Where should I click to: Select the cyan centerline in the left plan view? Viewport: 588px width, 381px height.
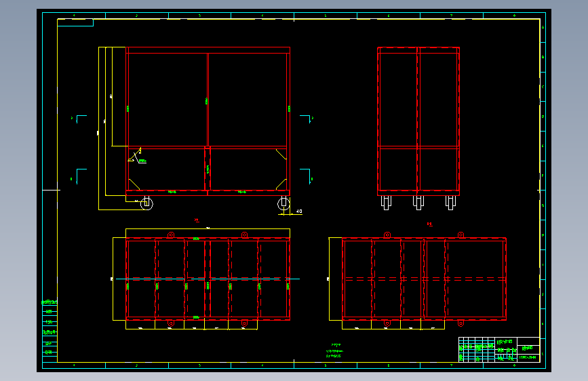pyautogui.click(x=208, y=279)
